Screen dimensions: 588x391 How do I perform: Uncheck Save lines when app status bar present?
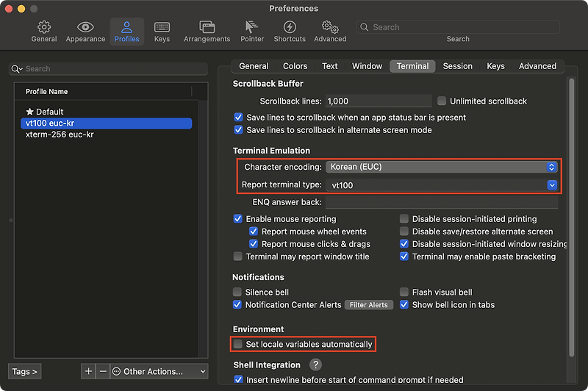238,118
